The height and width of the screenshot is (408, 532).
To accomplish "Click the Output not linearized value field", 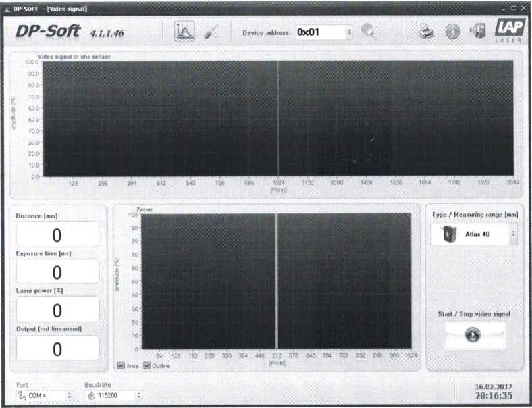I will (x=57, y=349).
